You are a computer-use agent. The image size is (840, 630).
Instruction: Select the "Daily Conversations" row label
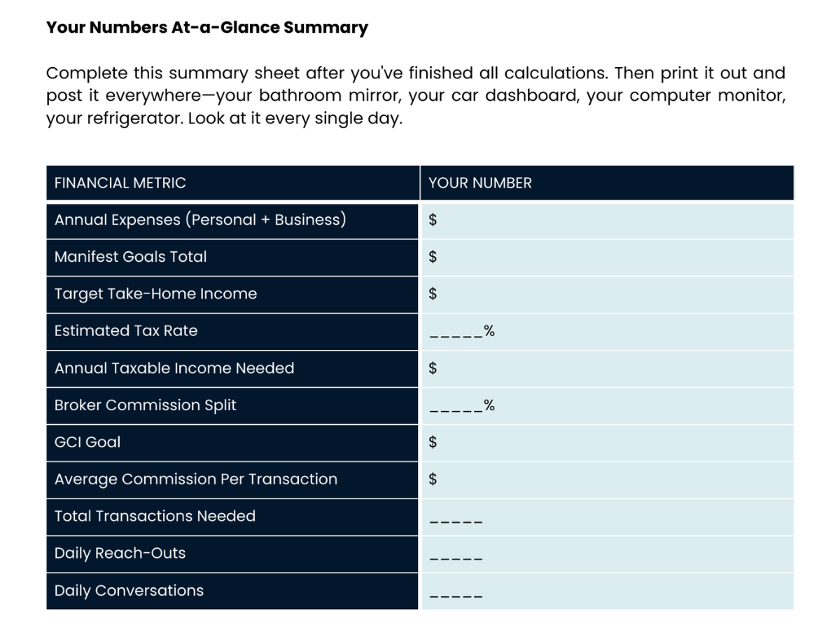(x=129, y=591)
